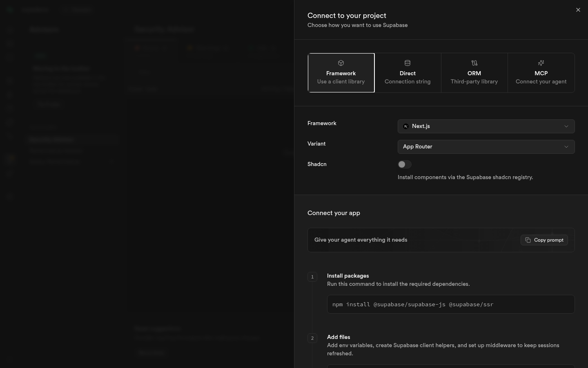
Task: Click 'Run this command to install the required dependencies.'
Action: tap(398, 284)
